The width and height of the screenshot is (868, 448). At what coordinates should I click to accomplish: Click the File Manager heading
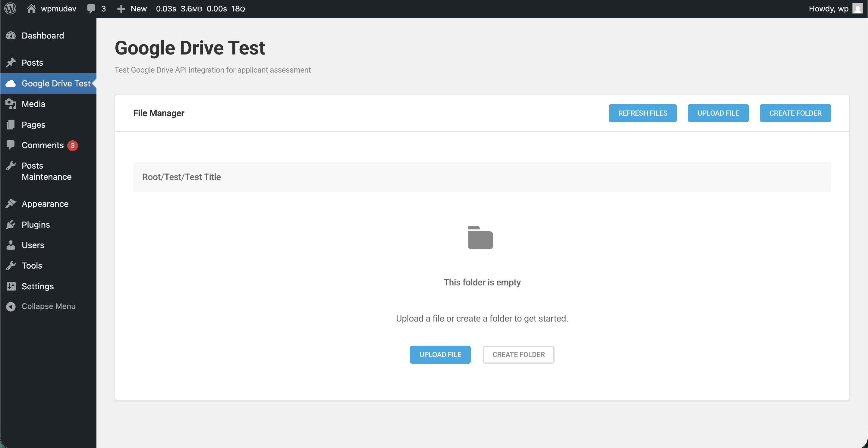tap(159, 113)
